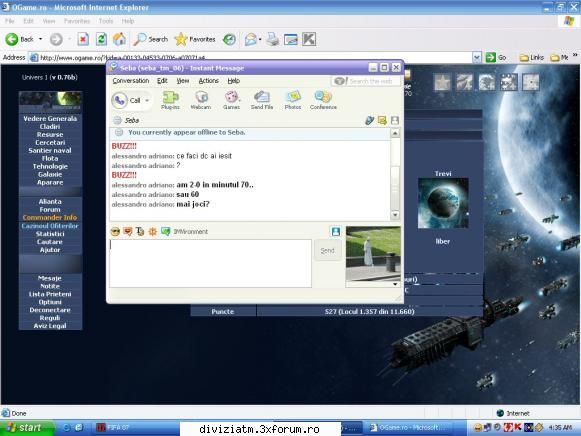Open the Photos sharing icon
The image size is (581, 436).
coord(293,100)
